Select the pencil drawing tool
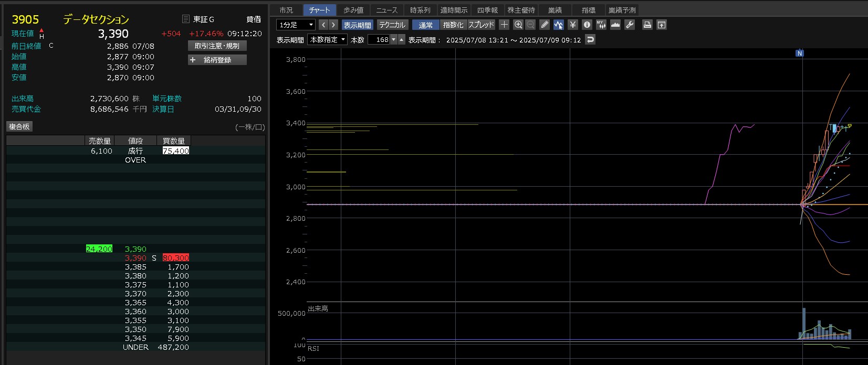Screen dimensions: 868x365 tap(545, 25)
